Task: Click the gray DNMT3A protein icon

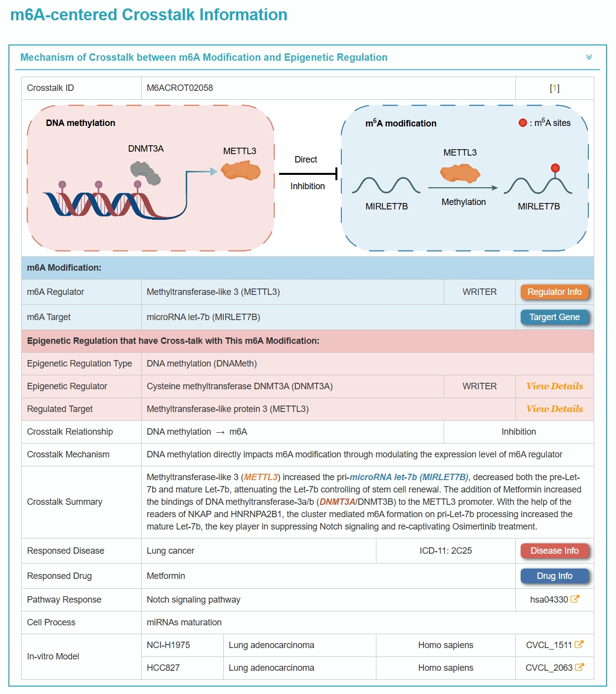Action: tap(146, 173)
